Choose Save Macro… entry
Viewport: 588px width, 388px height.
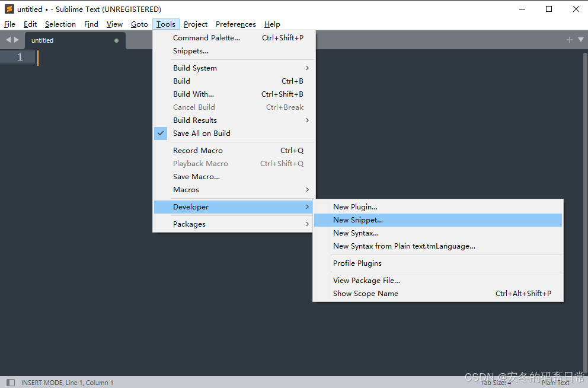[234, 176]
